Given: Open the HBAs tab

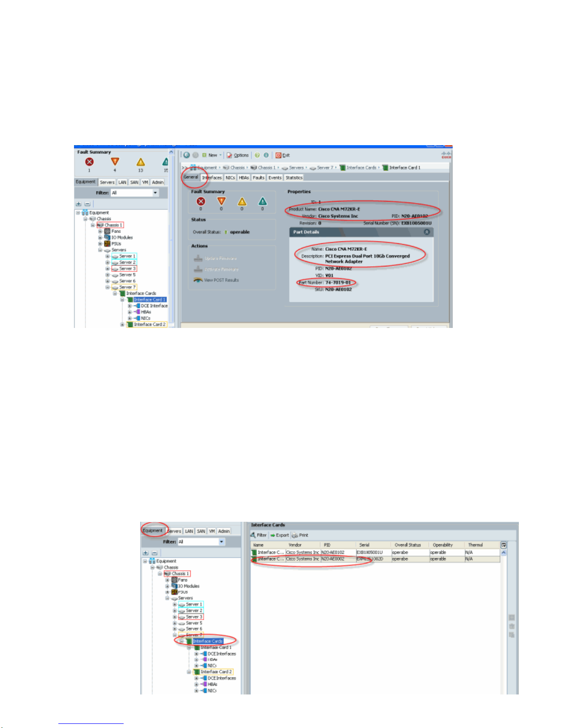Looking at the screenshot, I should [x=244, y=178].
